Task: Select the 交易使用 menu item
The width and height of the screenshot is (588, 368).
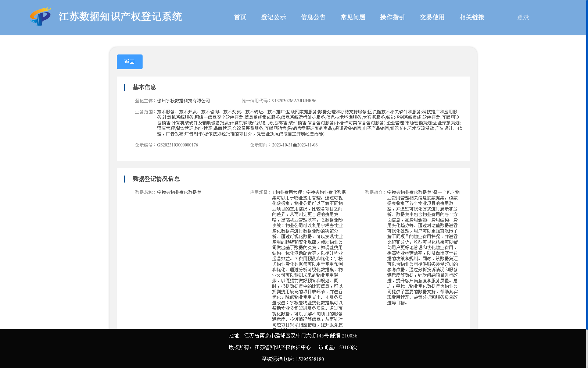Action: [x=432, y=17]
